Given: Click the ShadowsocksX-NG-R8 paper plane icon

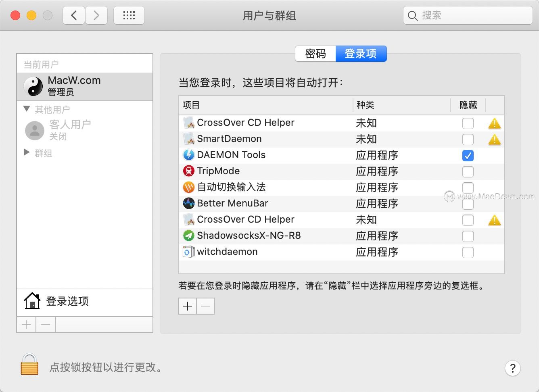Looking at the screenshot, I should coord(188,236).
